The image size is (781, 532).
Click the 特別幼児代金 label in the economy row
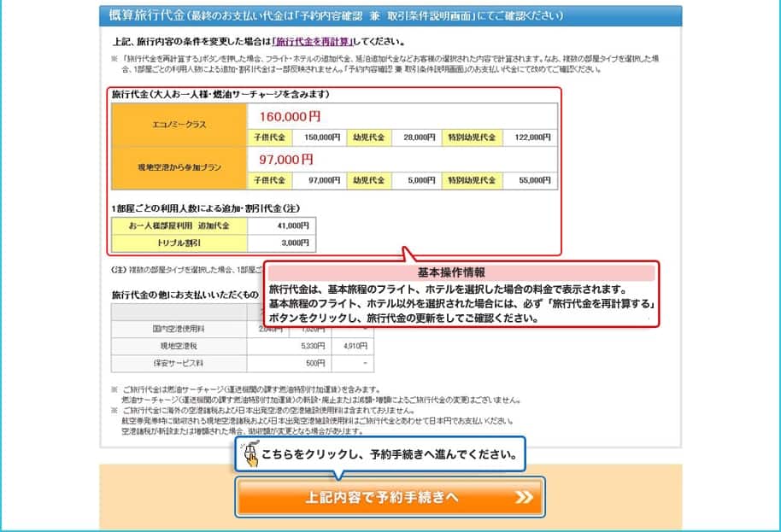pos(472,137)
